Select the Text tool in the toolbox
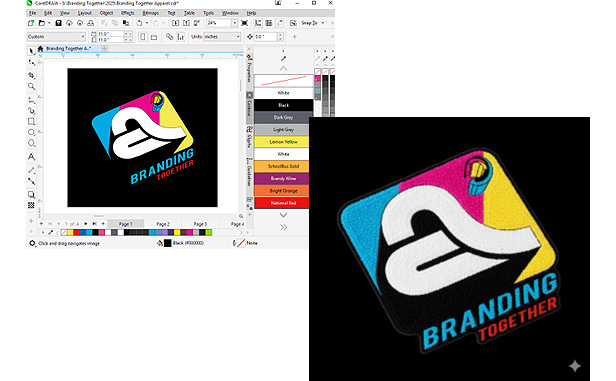616x381 pixels. tap(31, 157)
